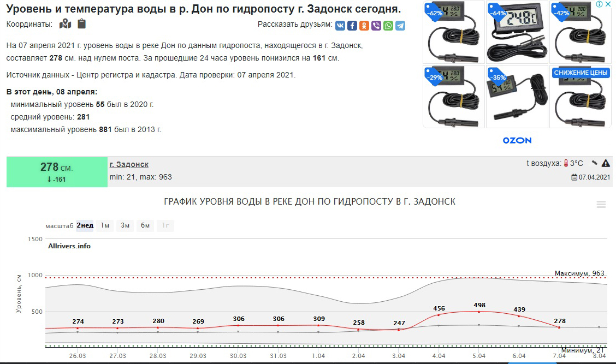Click the warning triangle icon

606,163
